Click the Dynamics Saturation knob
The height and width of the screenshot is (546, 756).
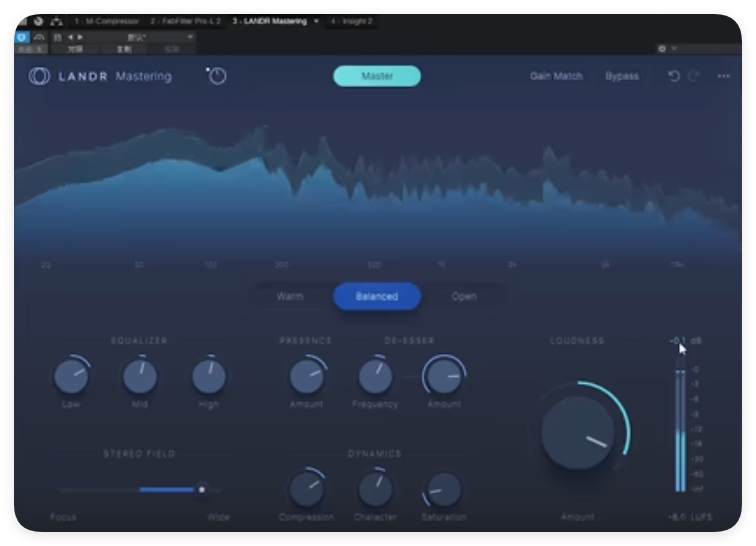point(444,489)
